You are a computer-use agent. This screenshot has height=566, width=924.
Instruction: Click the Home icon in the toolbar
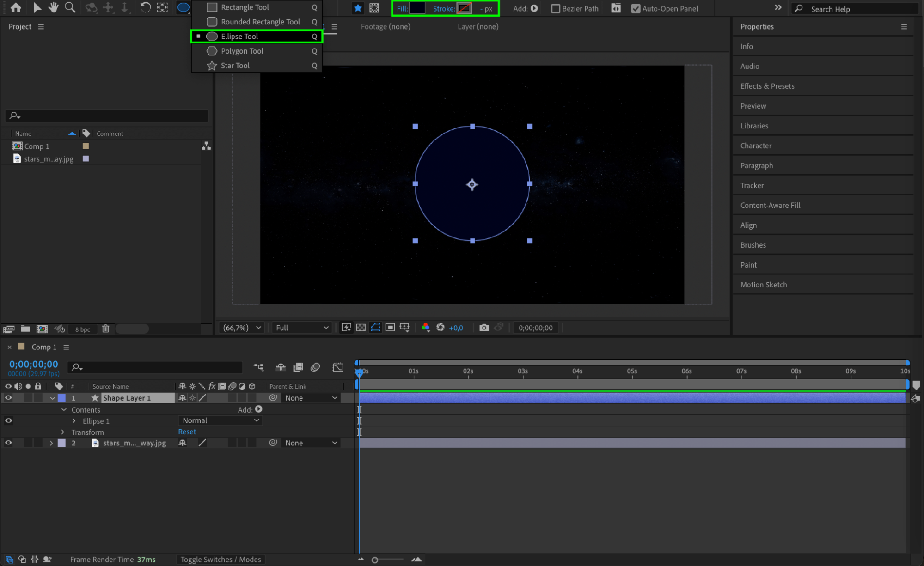[16, 7]
